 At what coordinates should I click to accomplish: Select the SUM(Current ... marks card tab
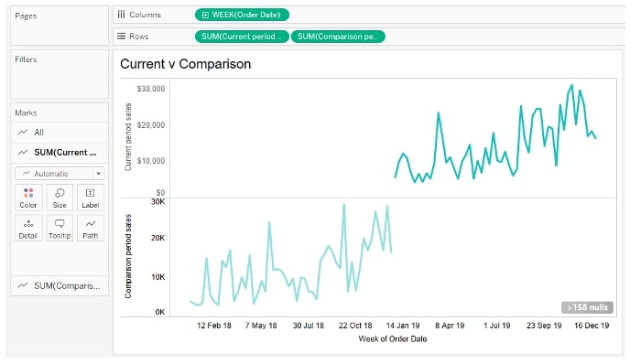click(60, 153)
